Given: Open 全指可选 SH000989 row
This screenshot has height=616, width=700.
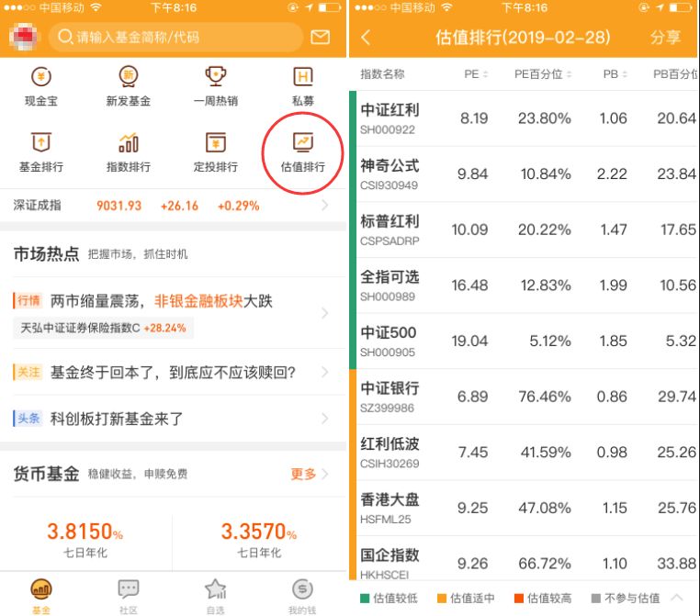Looking at the screenshot, I should 525,285.
